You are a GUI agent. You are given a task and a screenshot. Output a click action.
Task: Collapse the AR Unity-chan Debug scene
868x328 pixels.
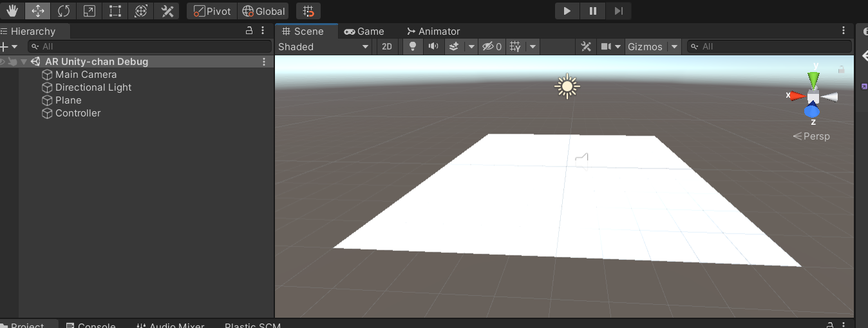pos(24,62)
